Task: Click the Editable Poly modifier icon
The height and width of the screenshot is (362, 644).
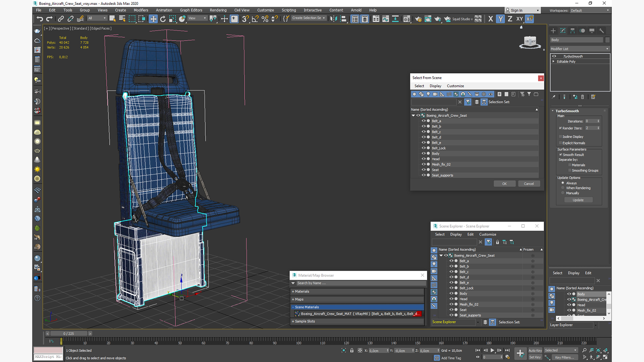Action: click(x=556, y=61)
